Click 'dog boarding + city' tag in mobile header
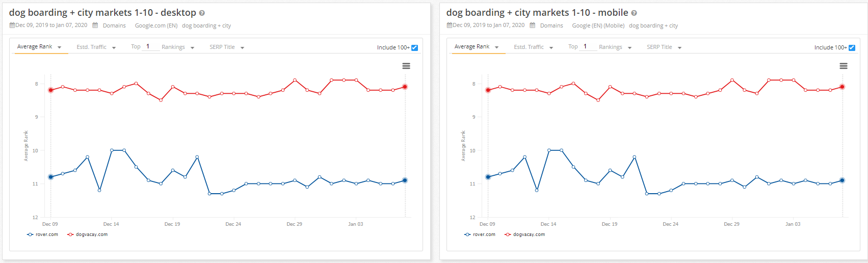868x263 pixels. click(653, 25)
